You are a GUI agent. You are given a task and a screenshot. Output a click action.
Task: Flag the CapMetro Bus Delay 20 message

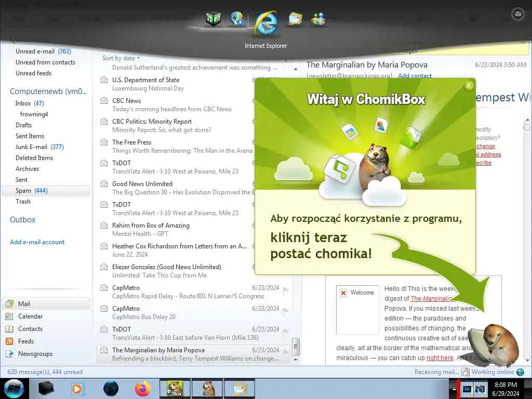285,311
